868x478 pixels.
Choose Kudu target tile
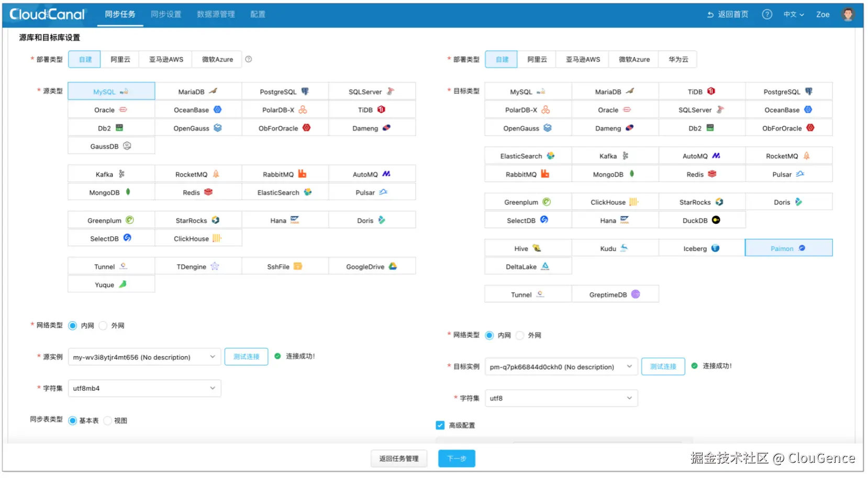(x=615, y=248)
